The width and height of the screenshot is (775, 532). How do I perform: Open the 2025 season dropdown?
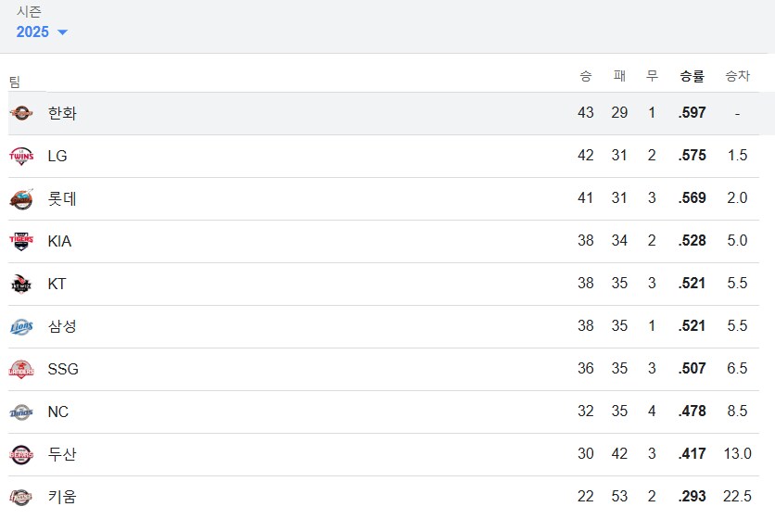coord(42,32)
